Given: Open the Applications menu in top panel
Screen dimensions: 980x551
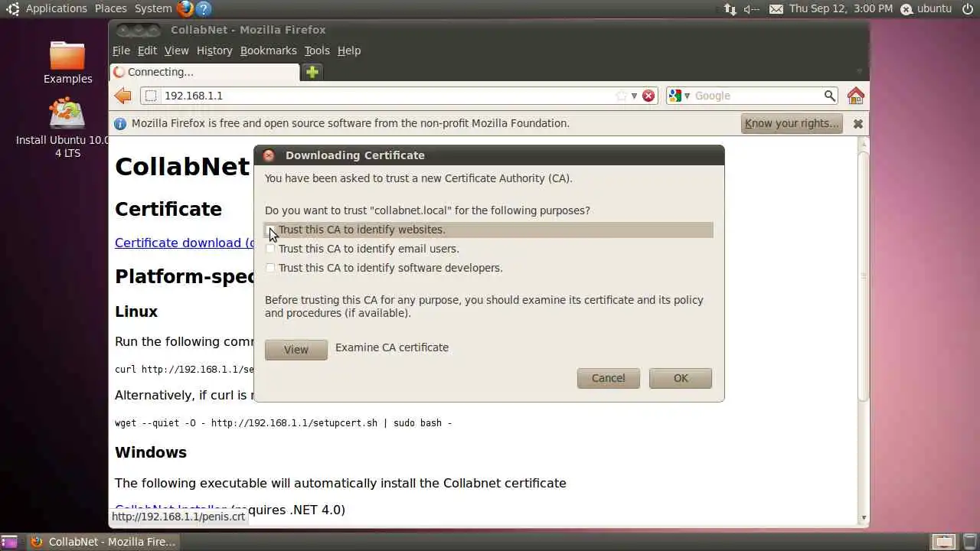Looking at the screenshot, I should [x=57, y=8].
